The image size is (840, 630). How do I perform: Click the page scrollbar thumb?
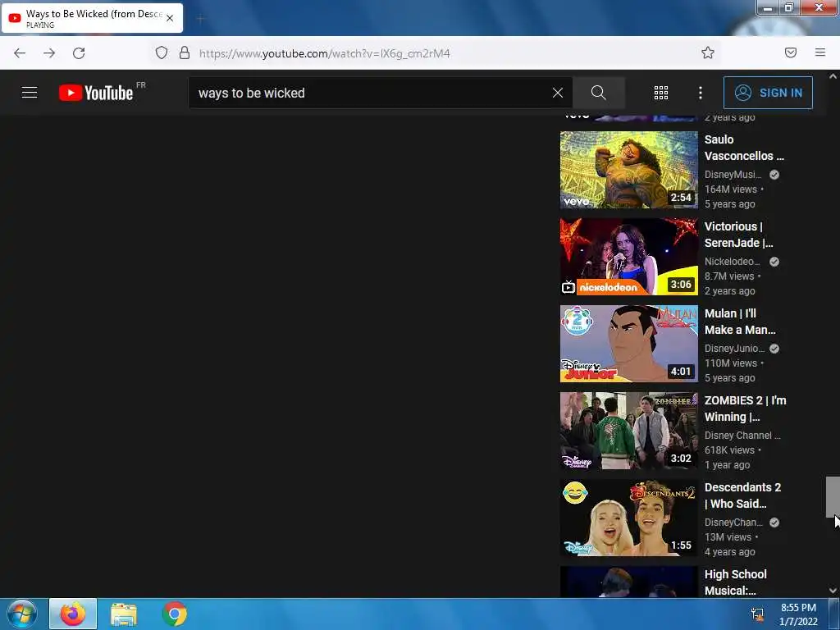tap(833, 496)
